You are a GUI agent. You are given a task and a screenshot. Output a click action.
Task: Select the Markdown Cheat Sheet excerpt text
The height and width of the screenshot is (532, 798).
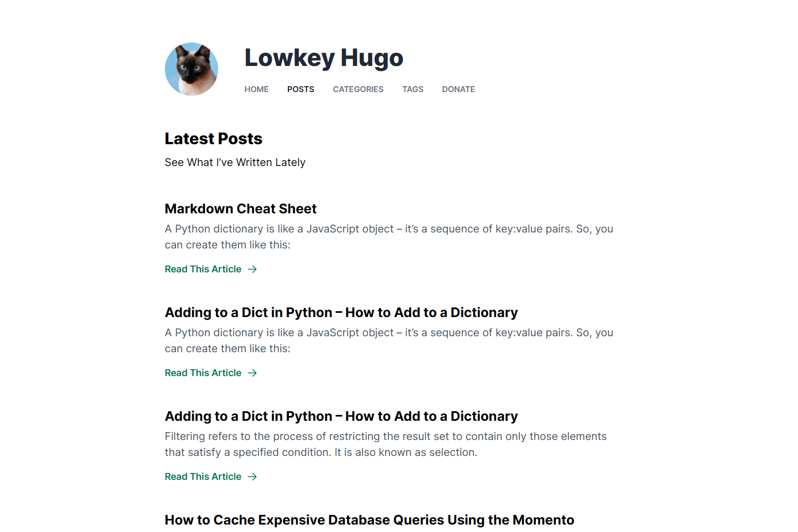[388, 237]
